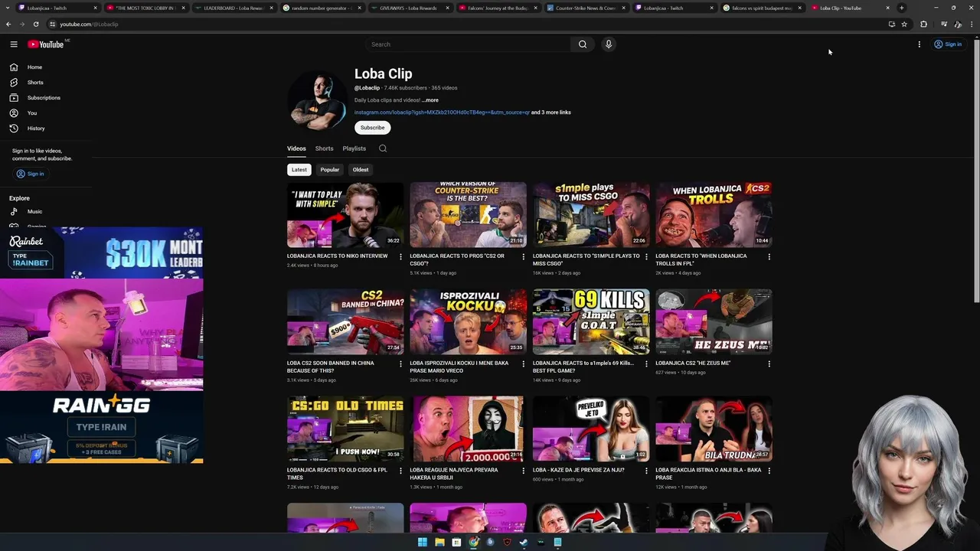Go back with the browser back arrow

[x=8, y=24]
